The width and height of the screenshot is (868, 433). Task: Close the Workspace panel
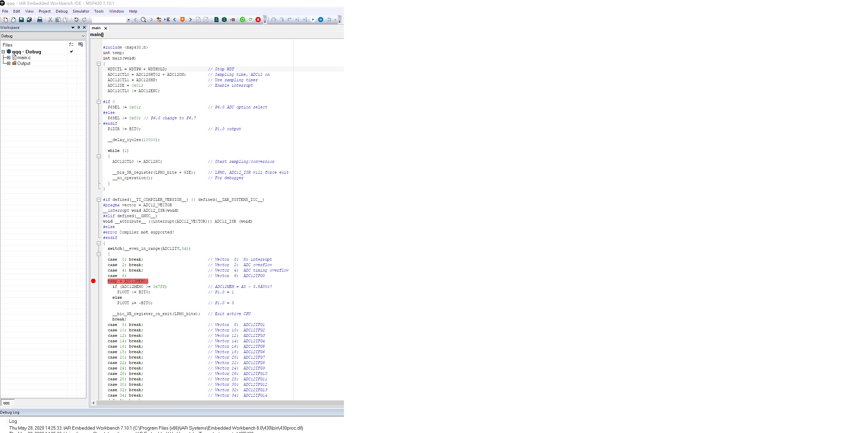[x=84, y=28]
